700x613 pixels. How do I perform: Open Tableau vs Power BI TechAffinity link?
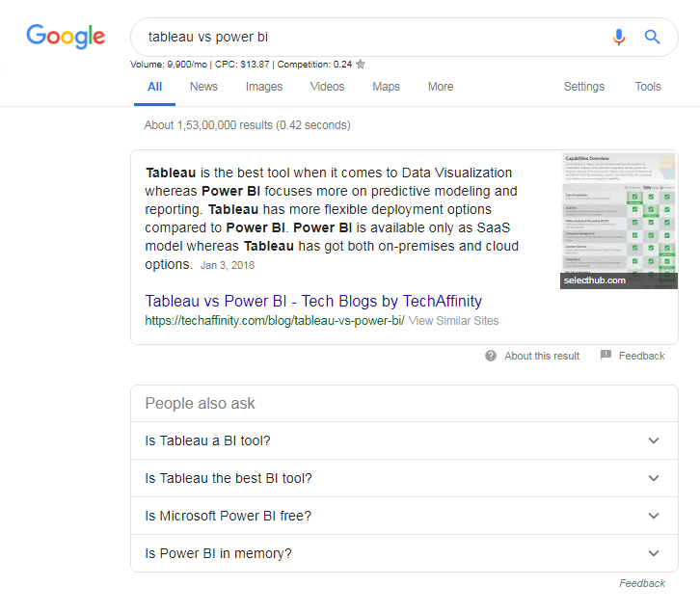313,301
